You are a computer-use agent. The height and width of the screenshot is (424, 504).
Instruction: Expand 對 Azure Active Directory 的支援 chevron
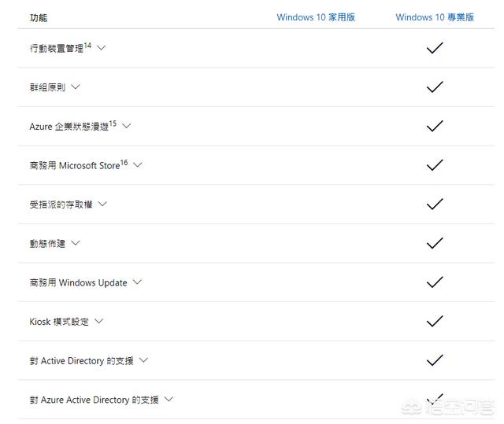[x=169, y=400]
